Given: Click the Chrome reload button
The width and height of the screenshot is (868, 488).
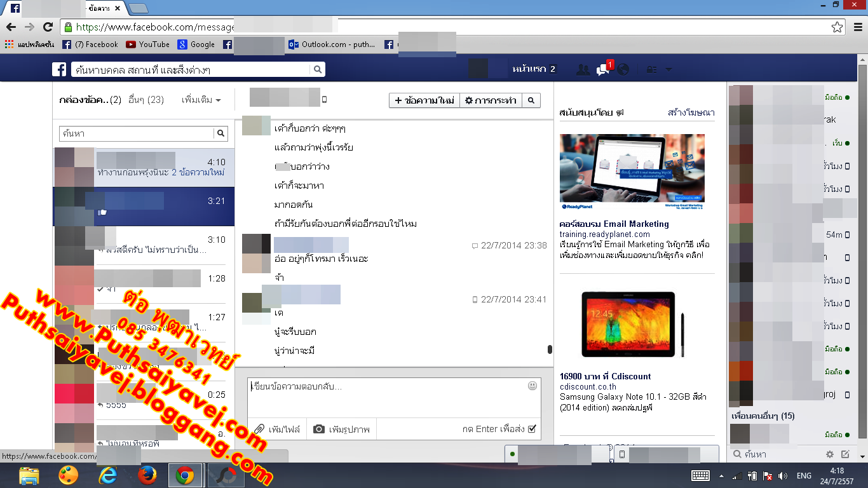Looking at the screenshot, I should coord(48,27).
